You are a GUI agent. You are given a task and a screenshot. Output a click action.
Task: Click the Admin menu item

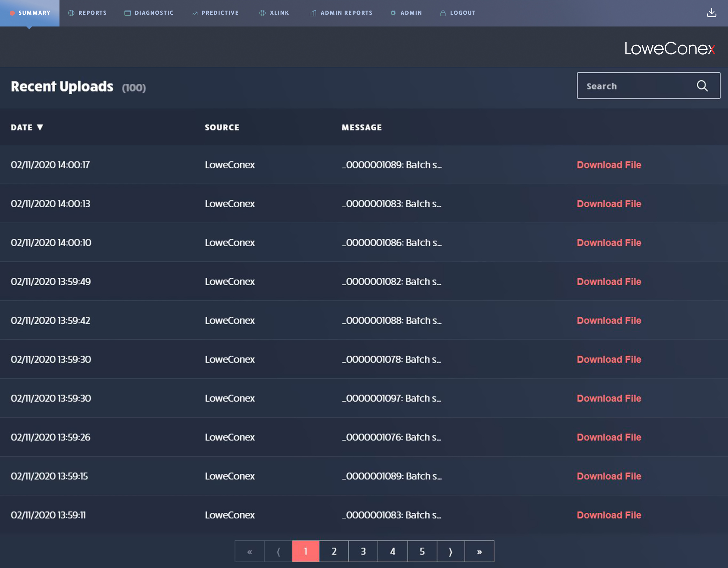tap(406, 13)
